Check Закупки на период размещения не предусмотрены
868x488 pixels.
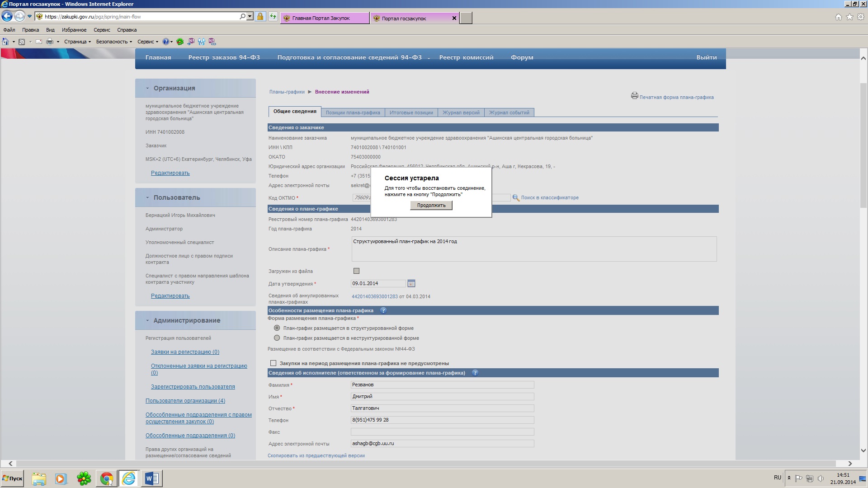pyautogui.click(x=273, y=363)
